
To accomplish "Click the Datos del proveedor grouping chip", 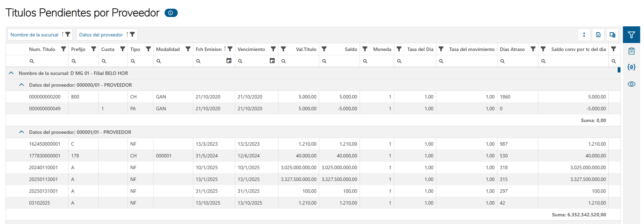I will (101, 35).
